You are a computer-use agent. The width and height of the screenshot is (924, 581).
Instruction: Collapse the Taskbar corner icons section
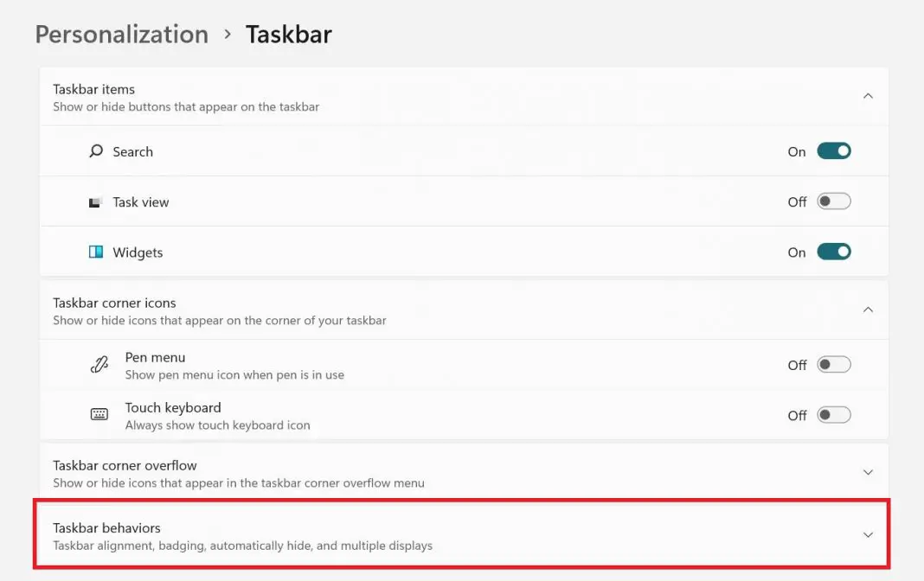pyautogui.click(x=868, y=310)
